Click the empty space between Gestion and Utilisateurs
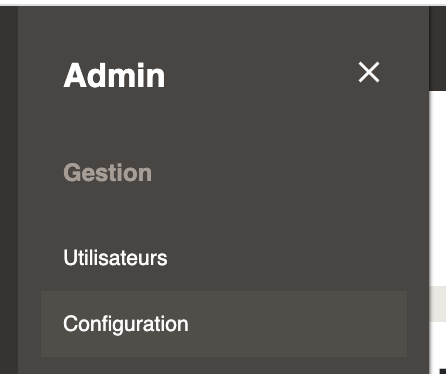446x374 pixels. (223, 213)
